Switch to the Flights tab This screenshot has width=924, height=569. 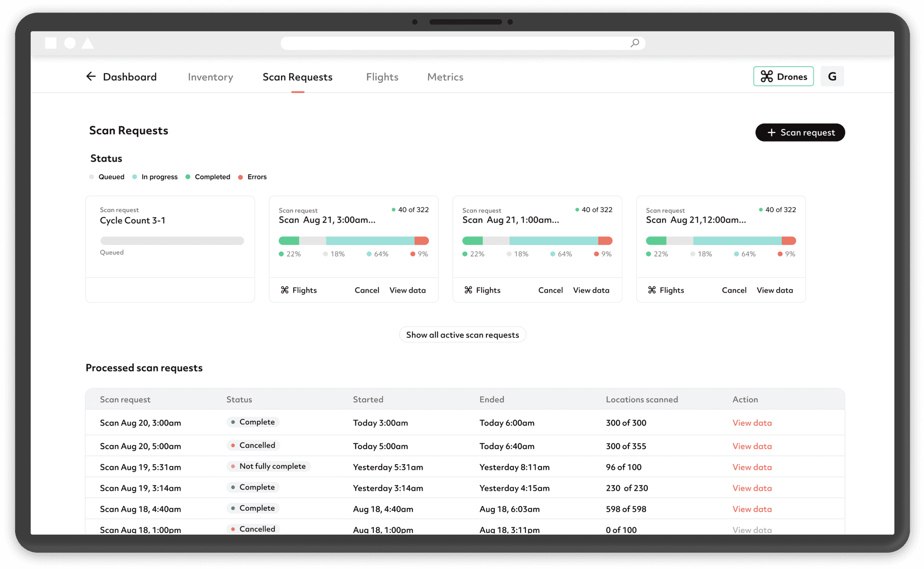382,77
